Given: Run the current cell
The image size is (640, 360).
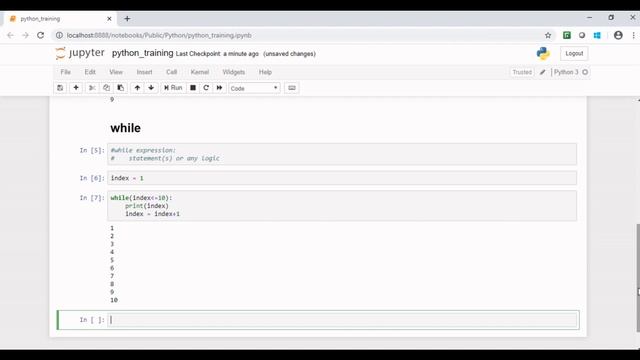Looking at the screenshot, I should (173, 88).
